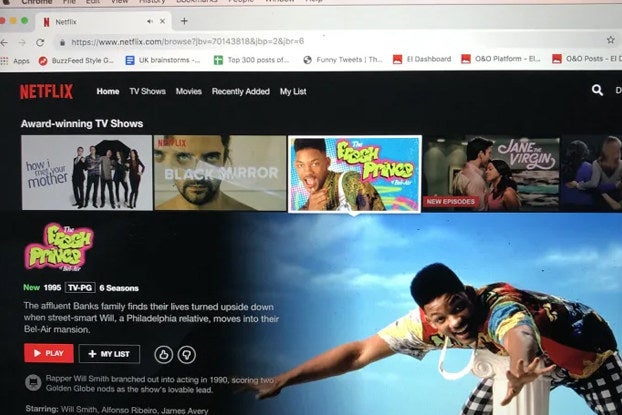Open Chrome Apps shortcut
Viewport: 622px width, 415px height.
click(x=15, y=61)
